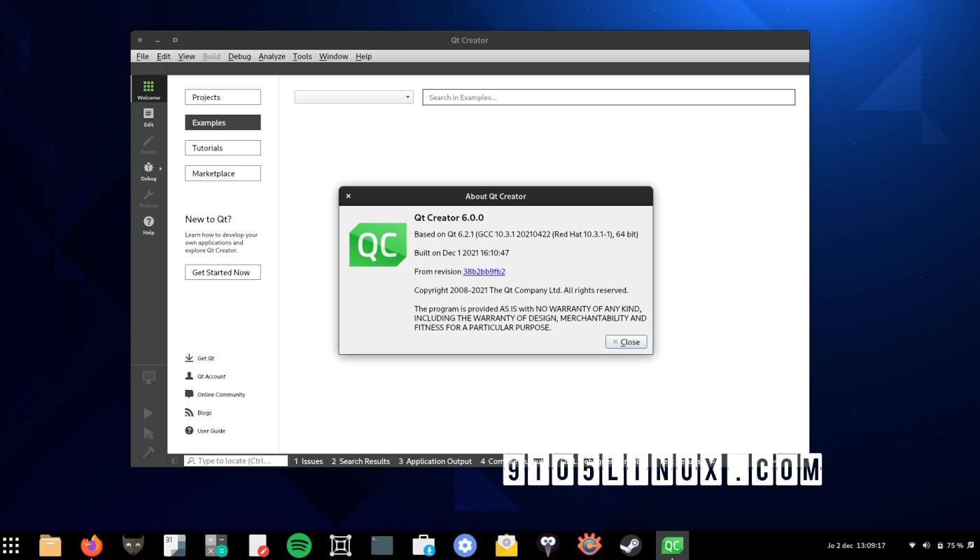The image size is (980, 560).
Task: Toggle the left sidebar visibility icon
Action: pyautogui.click(x=175, y=461)
